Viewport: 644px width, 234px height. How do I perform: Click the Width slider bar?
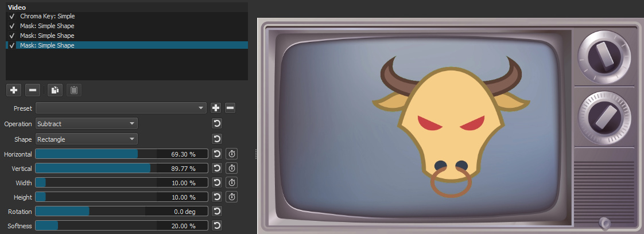[x=122, y=183]
